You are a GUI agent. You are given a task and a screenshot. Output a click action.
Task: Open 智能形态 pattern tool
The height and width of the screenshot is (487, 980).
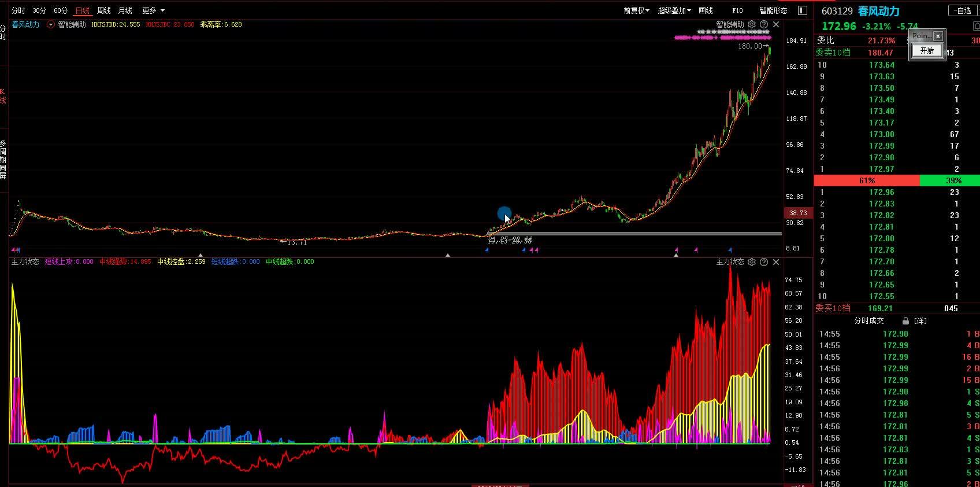point(773,10)
